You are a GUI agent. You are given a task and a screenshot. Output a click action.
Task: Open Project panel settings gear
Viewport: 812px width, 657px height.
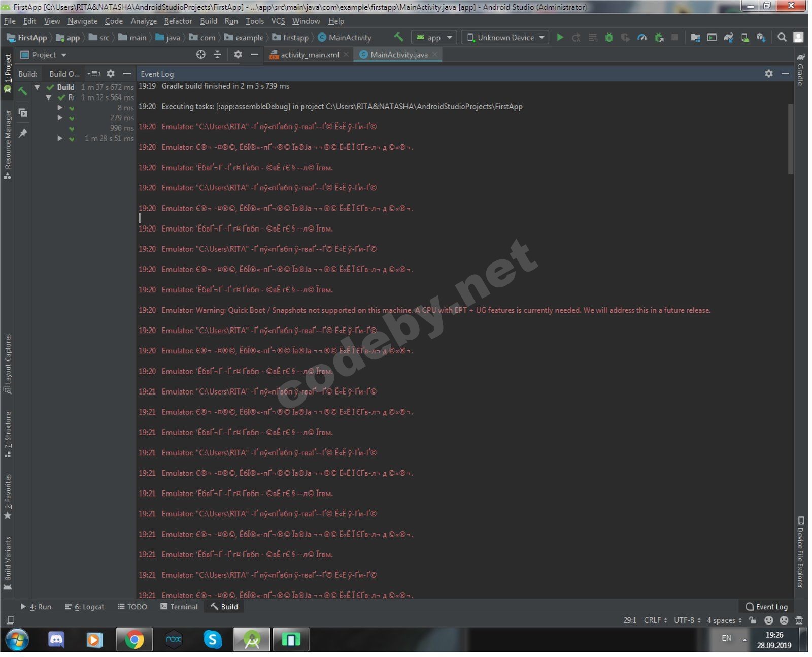pos(238,54)
